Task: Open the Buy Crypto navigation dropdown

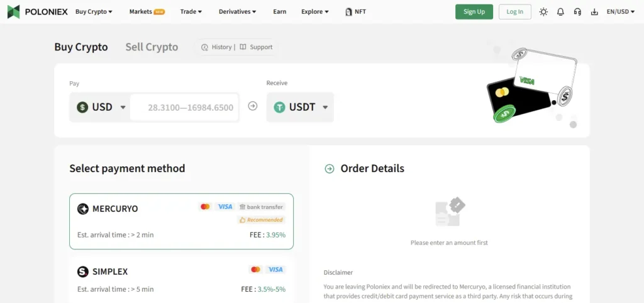Action: point(94,11)
